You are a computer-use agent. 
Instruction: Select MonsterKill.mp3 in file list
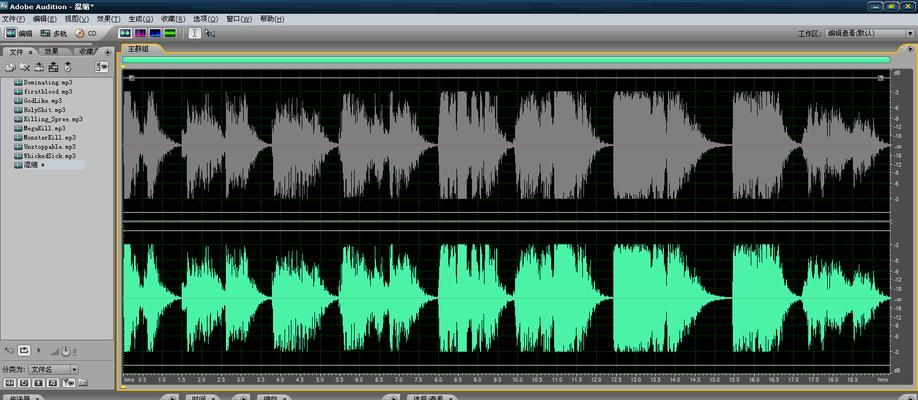point(44,138)
